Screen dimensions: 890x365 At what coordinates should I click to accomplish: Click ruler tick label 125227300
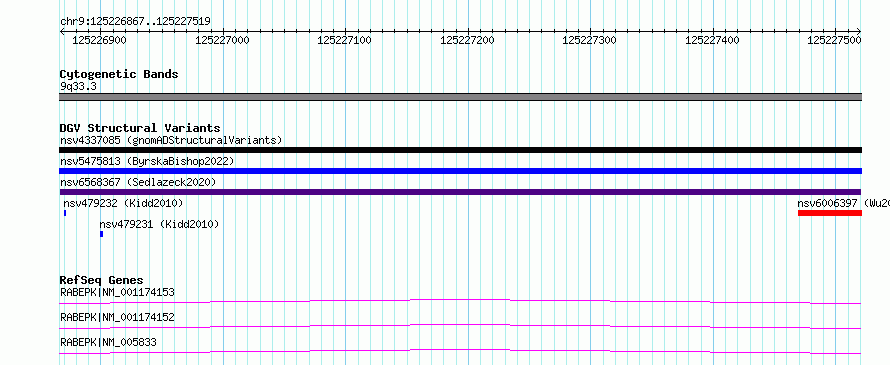[589, 40]
